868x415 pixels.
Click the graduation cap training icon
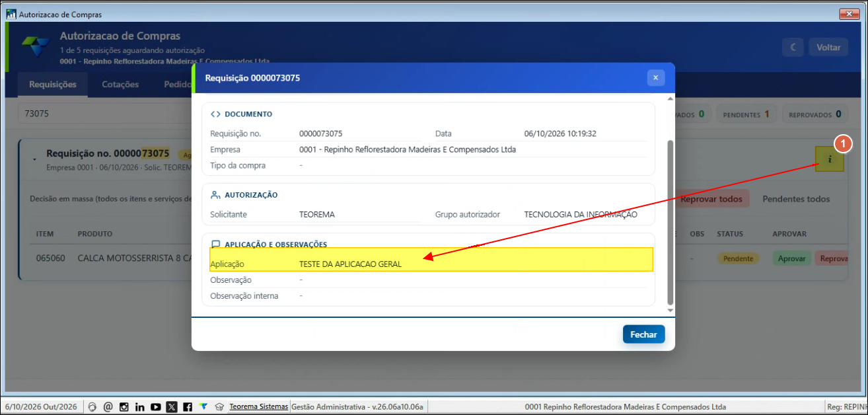point(219,407)
